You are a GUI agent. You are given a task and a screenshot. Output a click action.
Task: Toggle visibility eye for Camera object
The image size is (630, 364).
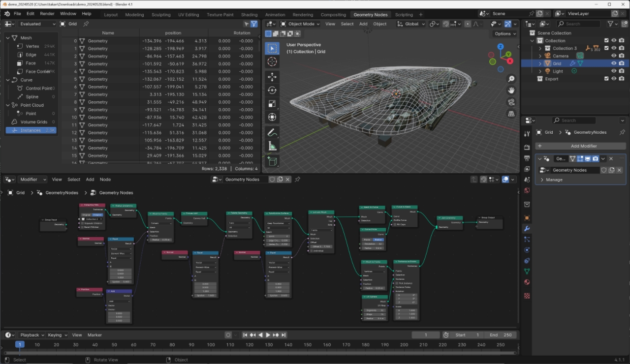pos(614,56)
